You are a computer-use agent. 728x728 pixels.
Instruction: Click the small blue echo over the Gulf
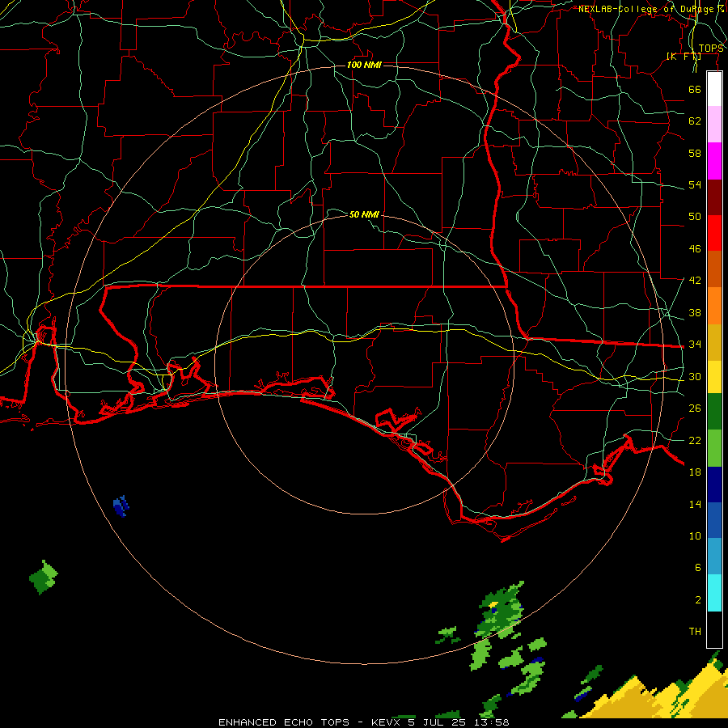tap(121, 506)
